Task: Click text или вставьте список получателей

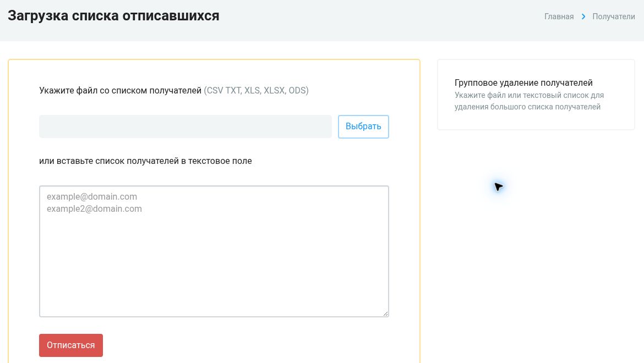Action: (x=109, y=161)
